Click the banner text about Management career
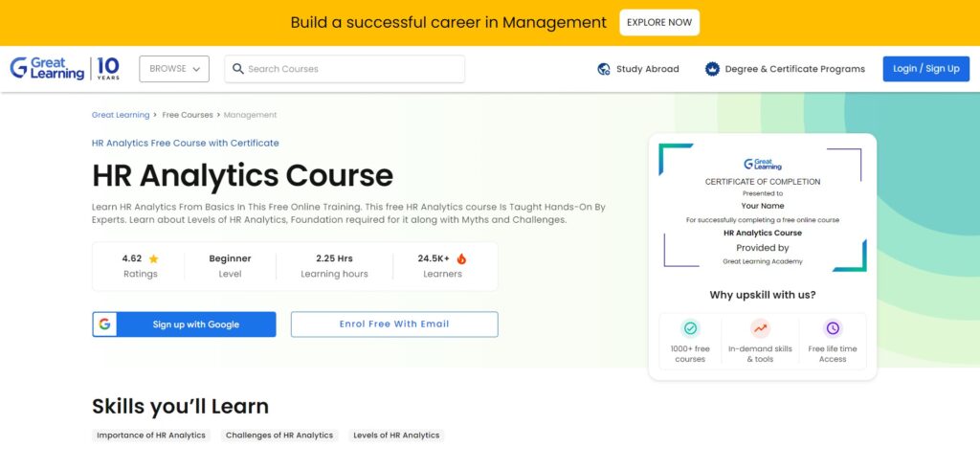The width and height of the screenshot is (980, 469). [449, 23]
